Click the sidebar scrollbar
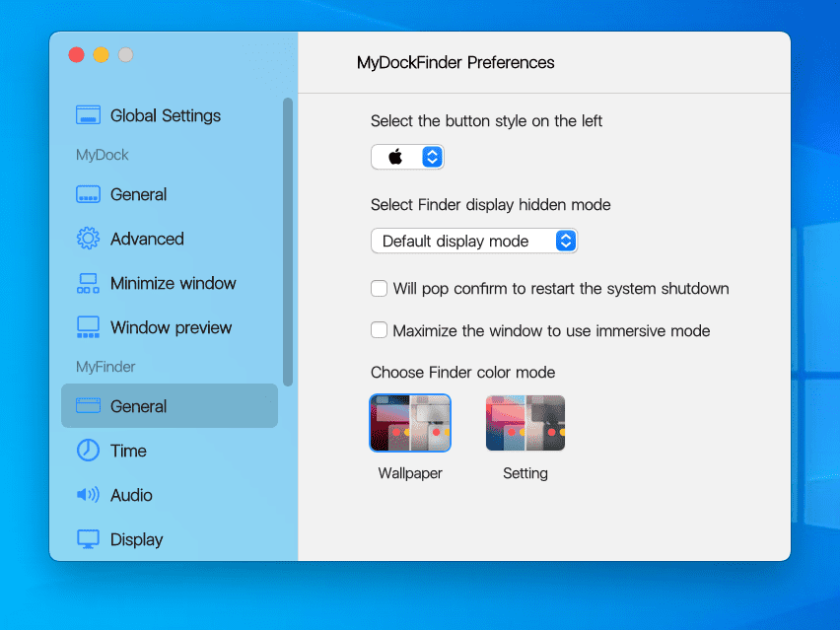 pos(288,242)
